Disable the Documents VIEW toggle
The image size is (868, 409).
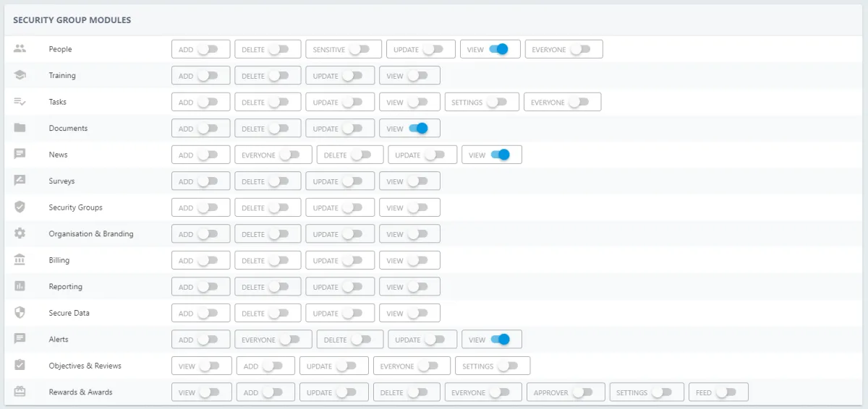click(x=418, y=129)
